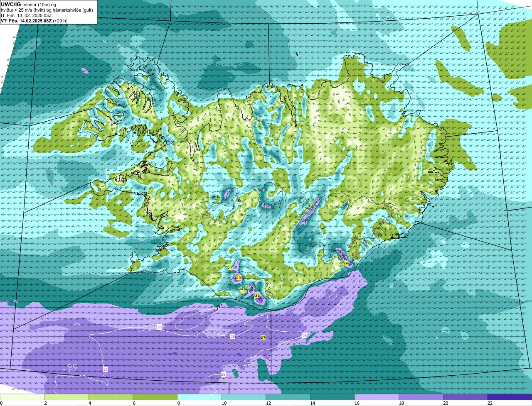Pick the 4–6 m/s green legend segment
The image size is (532, 406).
tap(111, 397)
